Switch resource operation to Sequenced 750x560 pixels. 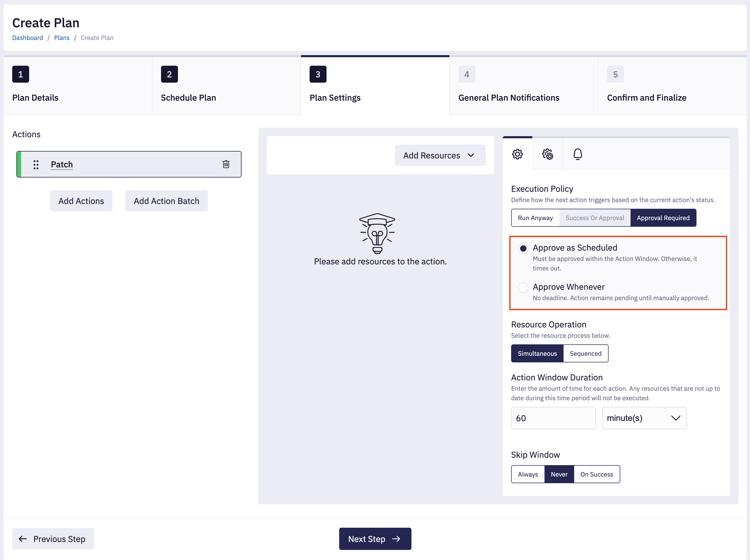(585, 354)
